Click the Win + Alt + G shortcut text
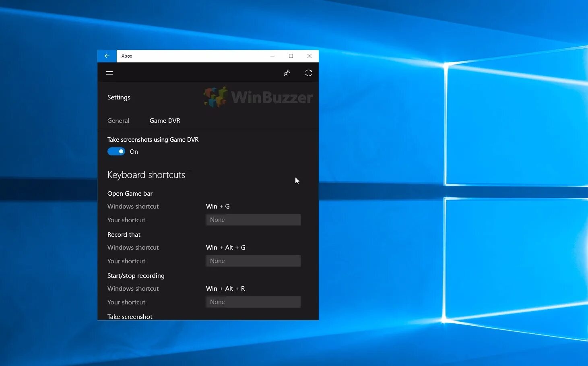588x366 pixels. [226, 248]
